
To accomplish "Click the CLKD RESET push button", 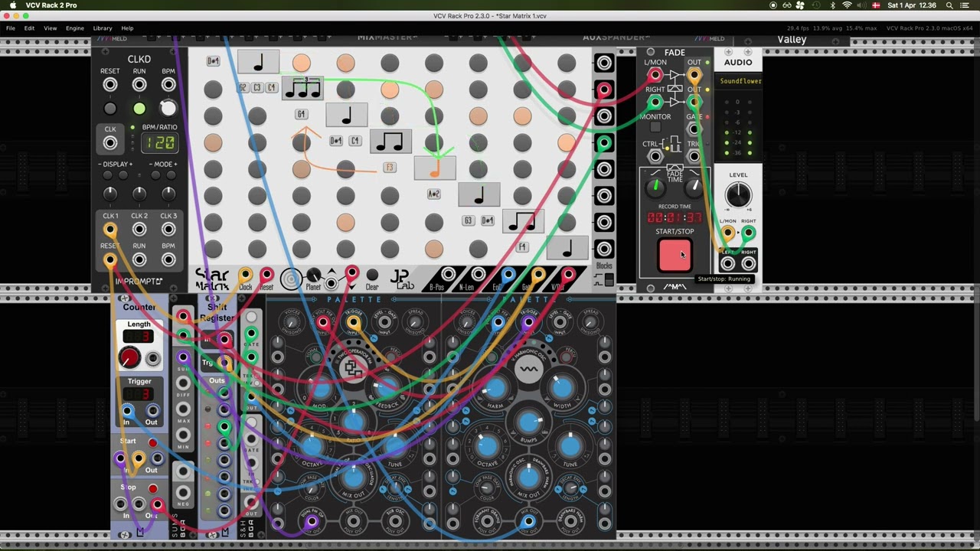I will pos(110,109).
